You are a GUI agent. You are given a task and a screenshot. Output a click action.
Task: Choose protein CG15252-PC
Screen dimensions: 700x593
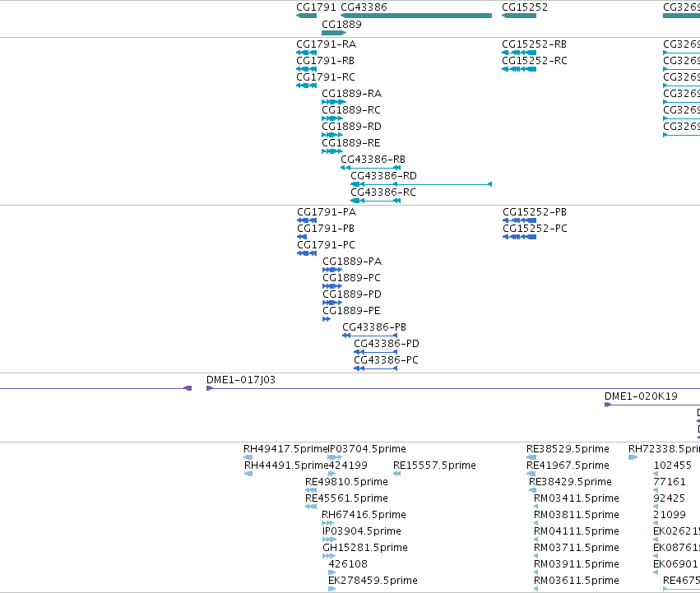click(x=535, y=229)
